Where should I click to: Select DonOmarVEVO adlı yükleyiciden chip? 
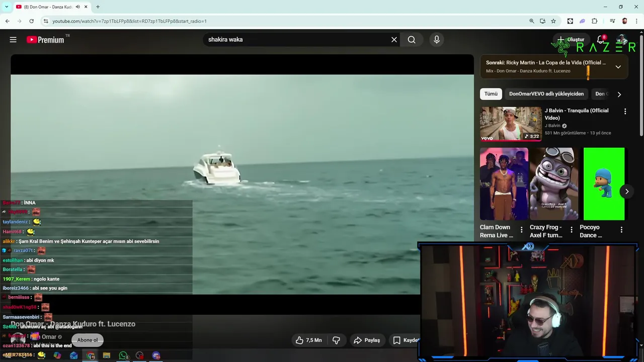click(546, 94)
